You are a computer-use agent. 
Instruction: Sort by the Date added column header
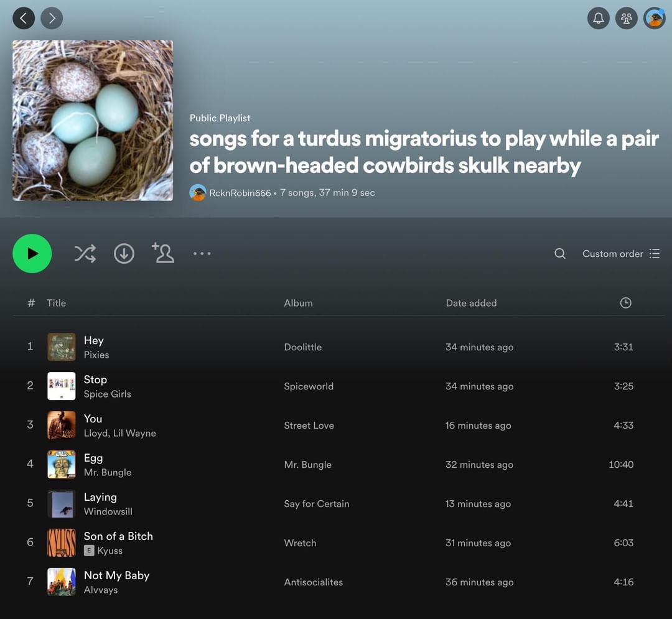point(471,303)
